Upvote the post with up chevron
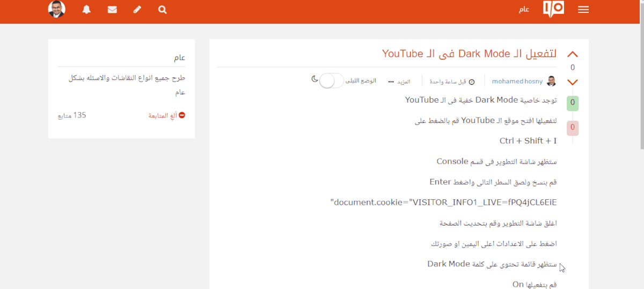This screenshot has height=289, width=644. coord(573,54)
